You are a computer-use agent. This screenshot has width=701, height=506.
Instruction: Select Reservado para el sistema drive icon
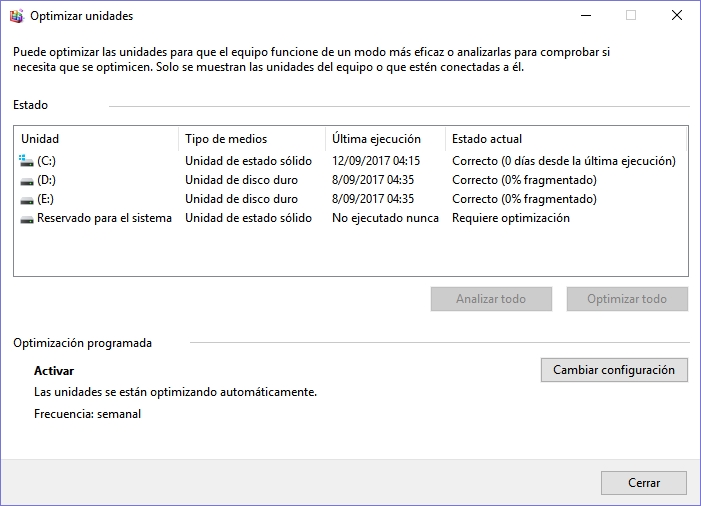pyautogui.click(x=27, y=219)
